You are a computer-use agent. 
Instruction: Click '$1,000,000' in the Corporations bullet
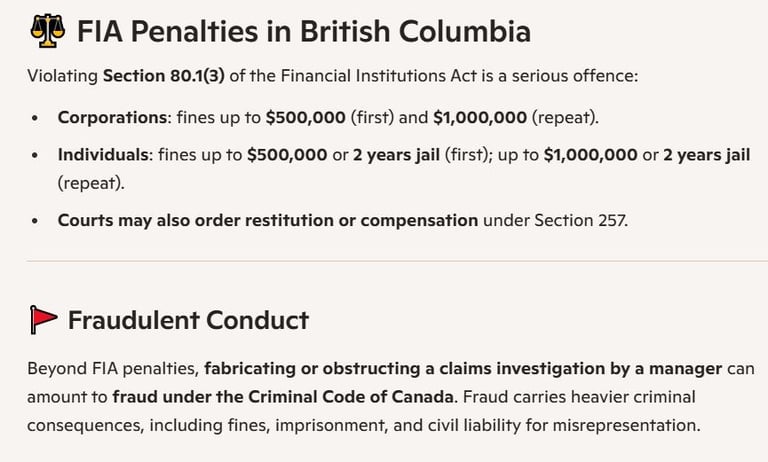pos(479,117)
